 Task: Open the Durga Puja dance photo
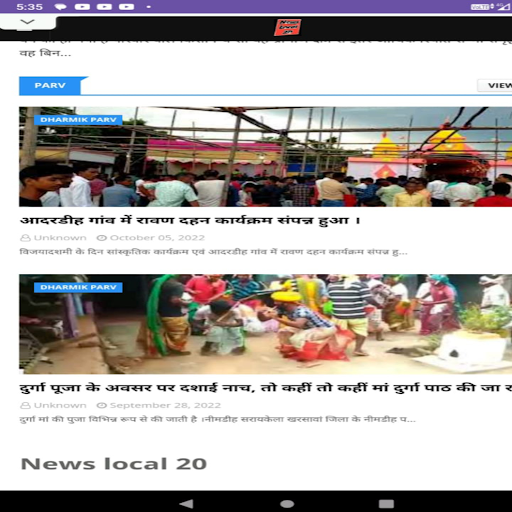click(x=265, y=324)
